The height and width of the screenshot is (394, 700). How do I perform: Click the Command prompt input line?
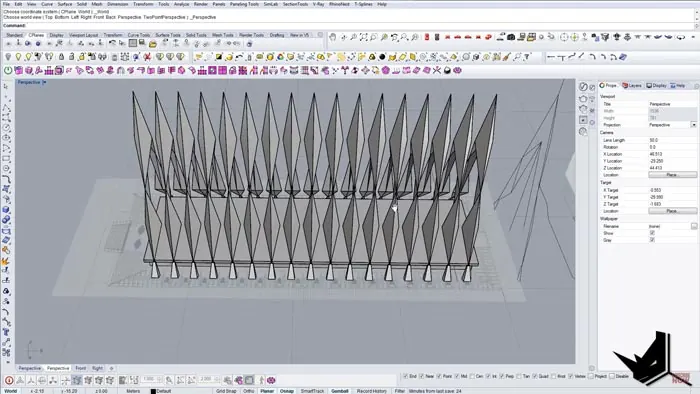tap(348, 25)
